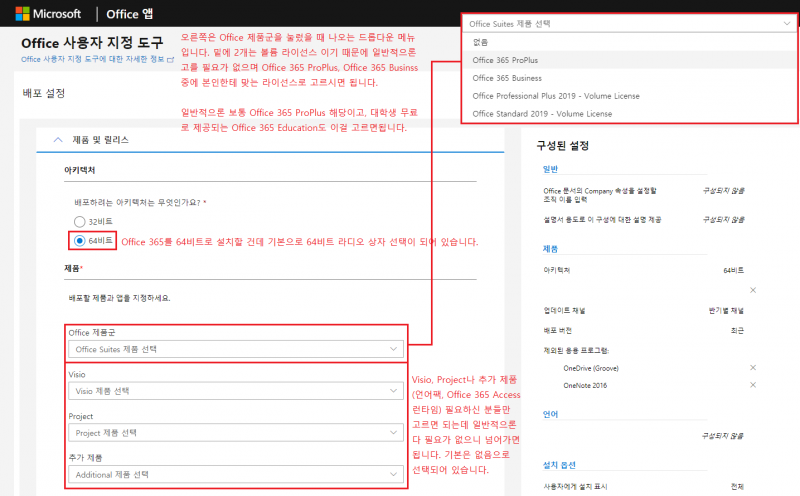This screenshot has height=496, width=800.
Task: Choose Office 365 ProPlus option
Action: [629, 60]
